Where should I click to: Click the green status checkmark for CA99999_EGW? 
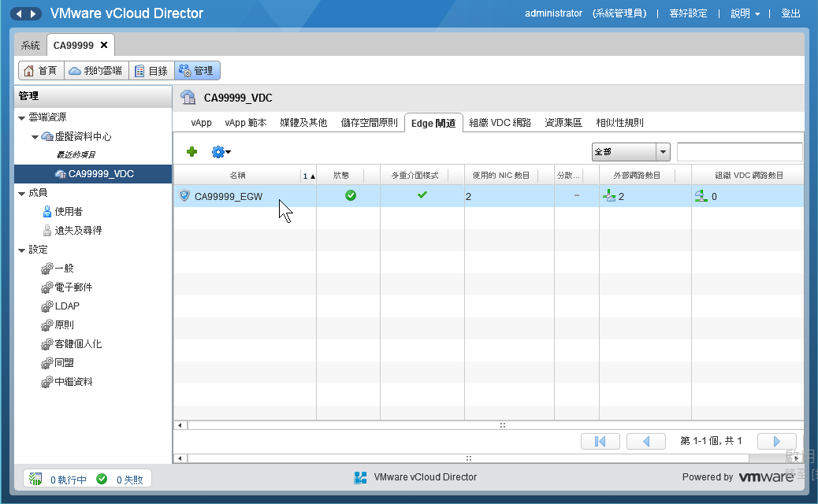(351, 195)
